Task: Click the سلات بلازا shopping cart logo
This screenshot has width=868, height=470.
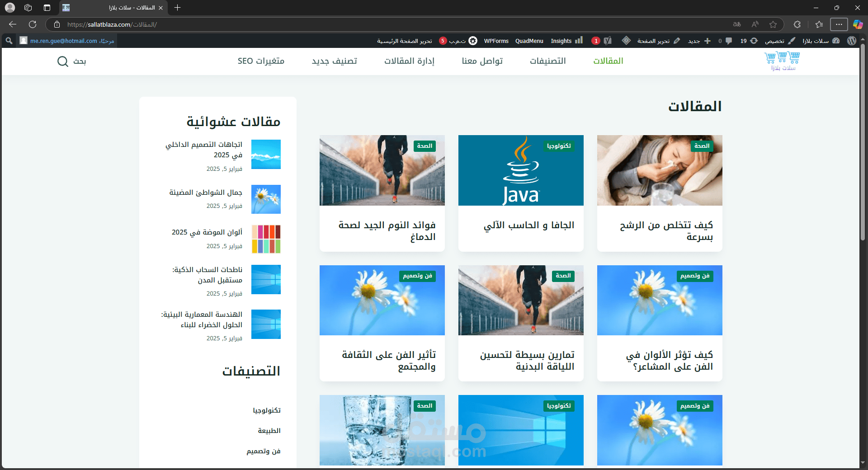Action: click(x=783, y=61)
